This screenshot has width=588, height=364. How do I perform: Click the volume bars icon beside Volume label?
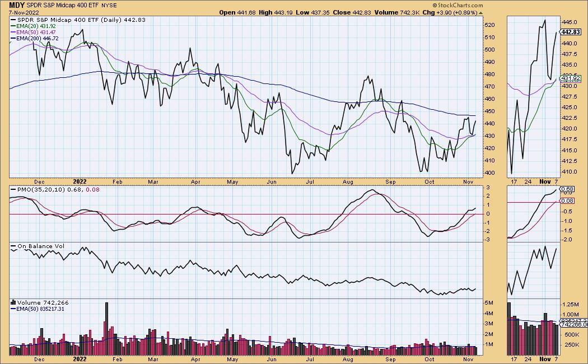pos(13,302)
